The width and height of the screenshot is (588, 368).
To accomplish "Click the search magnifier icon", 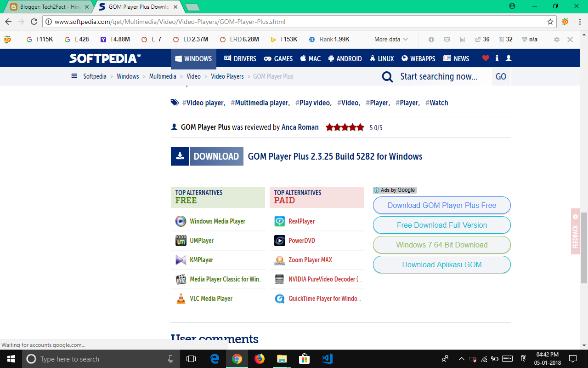I will (x=387, y=77).
